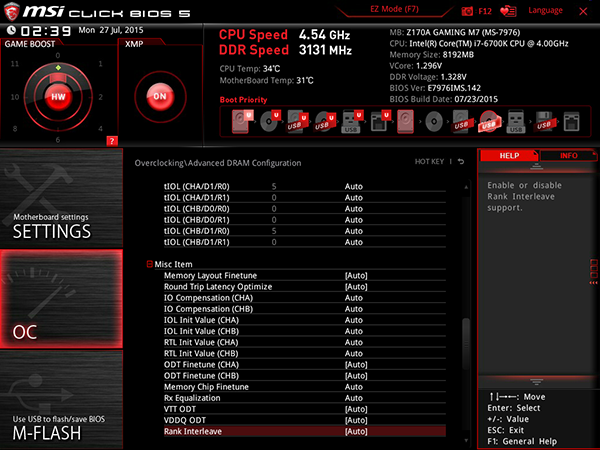Select the legacy USB key boot icon
The image size is (600, 450).
tap(516, 122)
